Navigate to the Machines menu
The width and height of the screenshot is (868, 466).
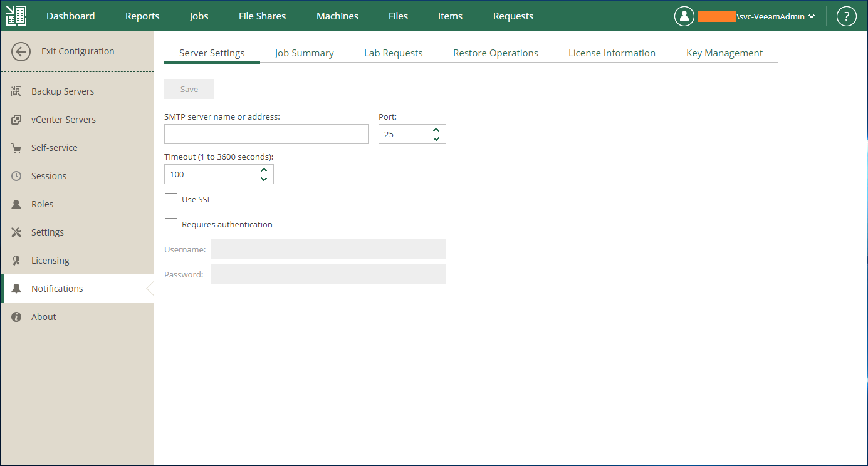click(338, 16)
